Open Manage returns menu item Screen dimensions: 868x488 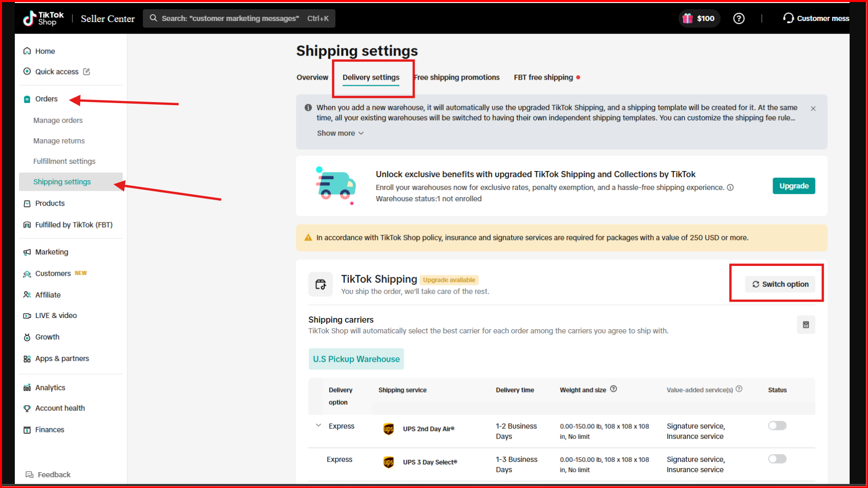point(59,141)
